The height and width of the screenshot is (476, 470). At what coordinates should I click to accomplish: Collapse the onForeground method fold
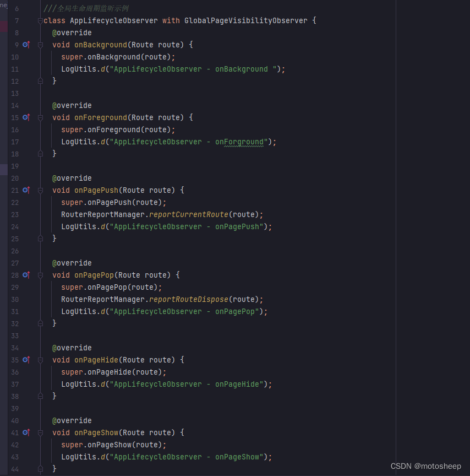point(40,117)
